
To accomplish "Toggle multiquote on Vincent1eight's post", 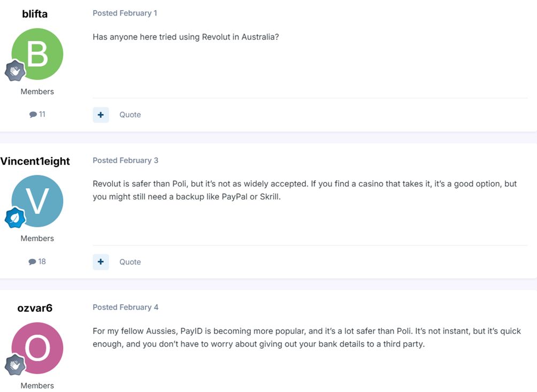I will (101, 262).
